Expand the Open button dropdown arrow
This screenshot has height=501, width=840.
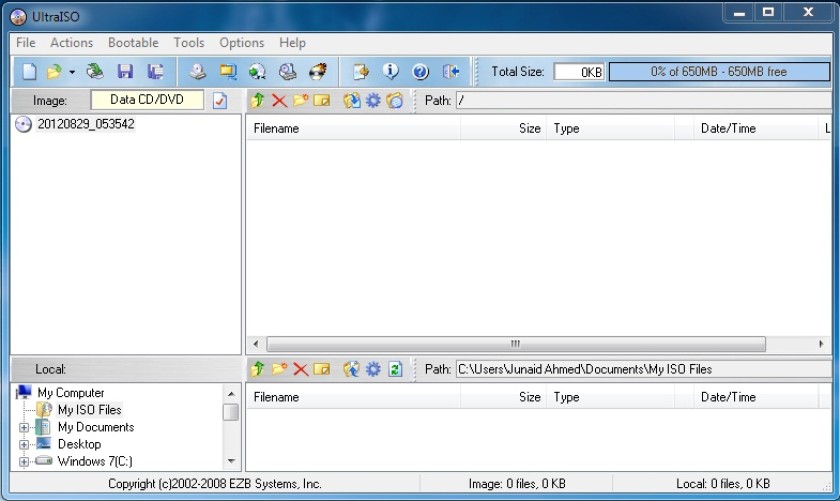pos(72,72)
